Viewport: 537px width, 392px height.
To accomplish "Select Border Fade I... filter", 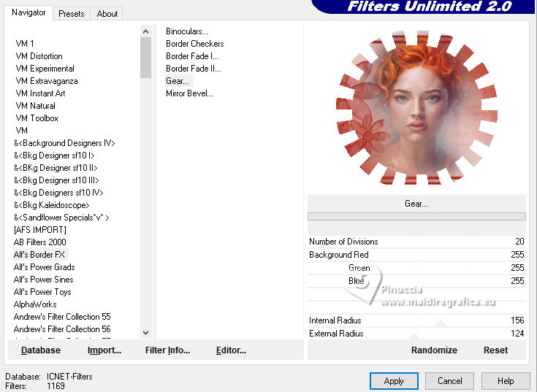I will click(x=192, y=56).
